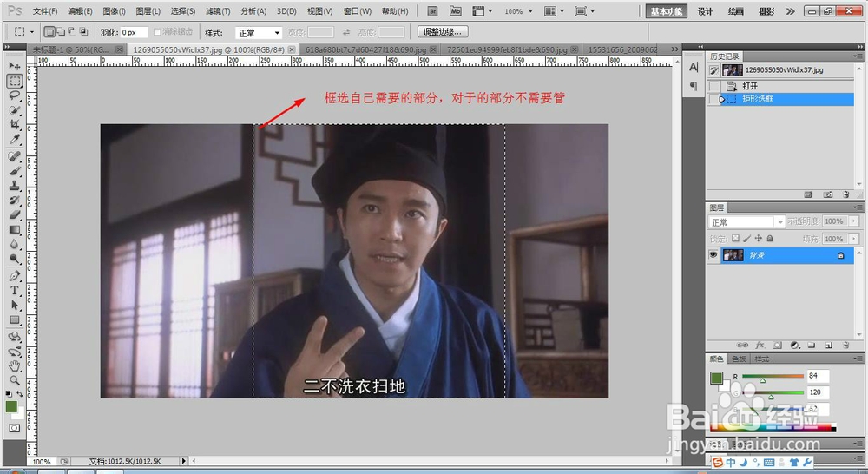Open the fill 填充 slider arrow
This screenshot has width=868, height=474.
(x=853, y=239)
